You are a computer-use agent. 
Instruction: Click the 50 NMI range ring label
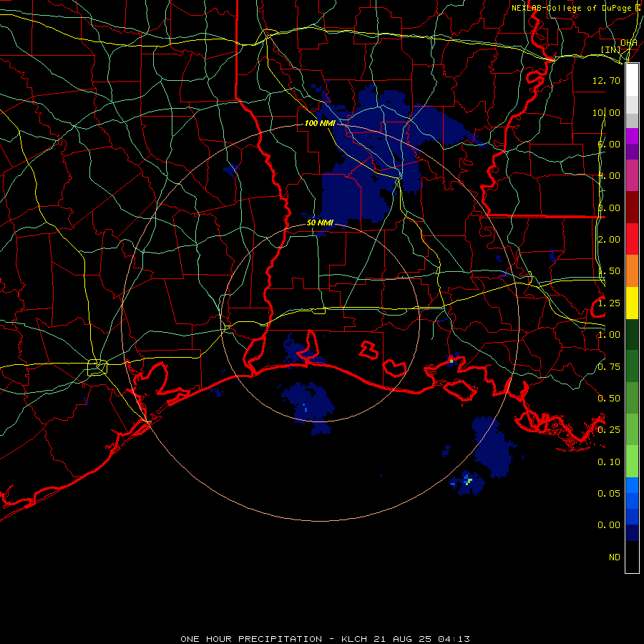(320, 223)
